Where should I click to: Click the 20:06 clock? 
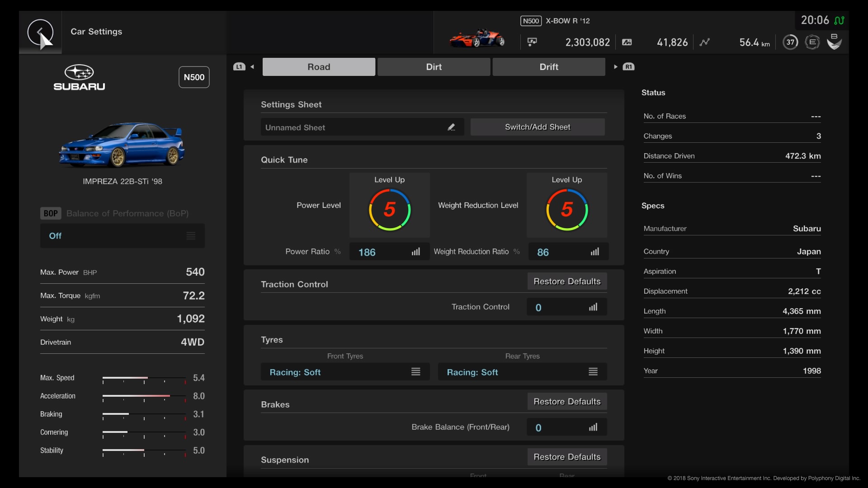tap(815, 20)
